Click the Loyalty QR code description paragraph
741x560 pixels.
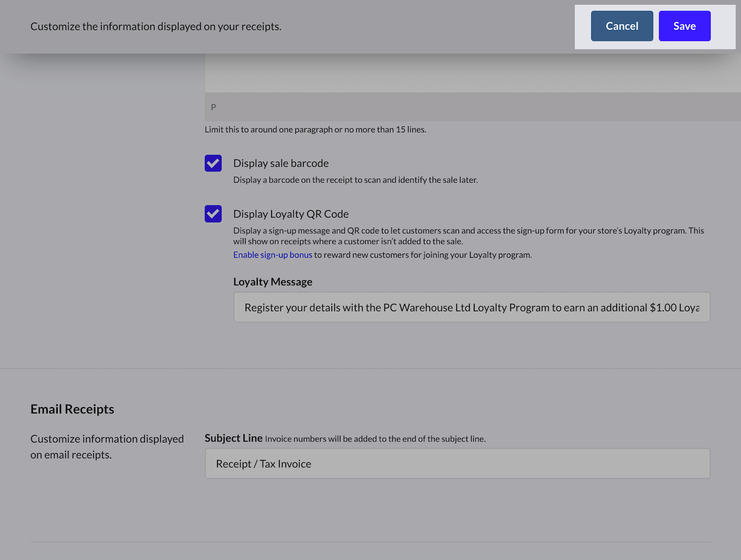tap(468, 236)
